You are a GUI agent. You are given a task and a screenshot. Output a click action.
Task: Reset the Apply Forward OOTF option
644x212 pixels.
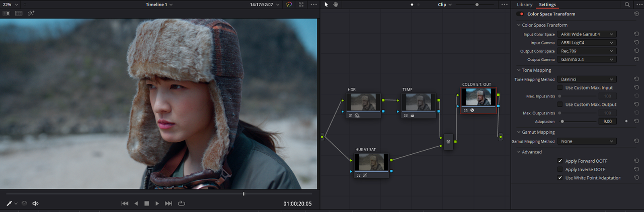click(x=637, y=161)
